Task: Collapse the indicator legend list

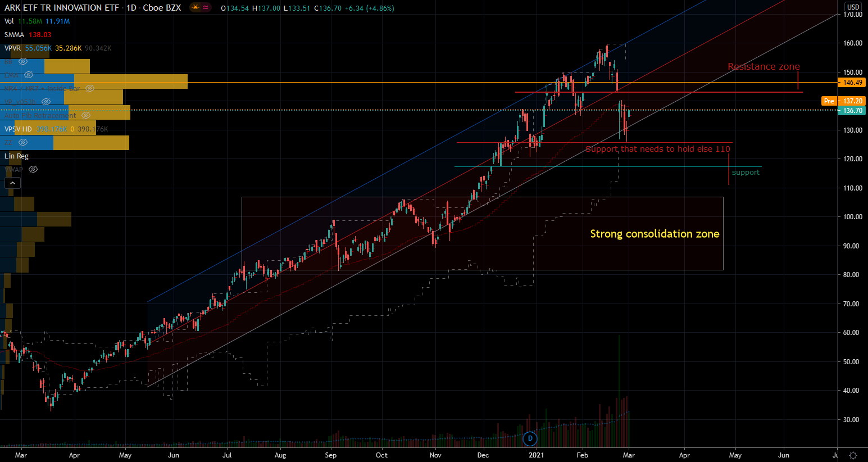Action: coord(12,183)
